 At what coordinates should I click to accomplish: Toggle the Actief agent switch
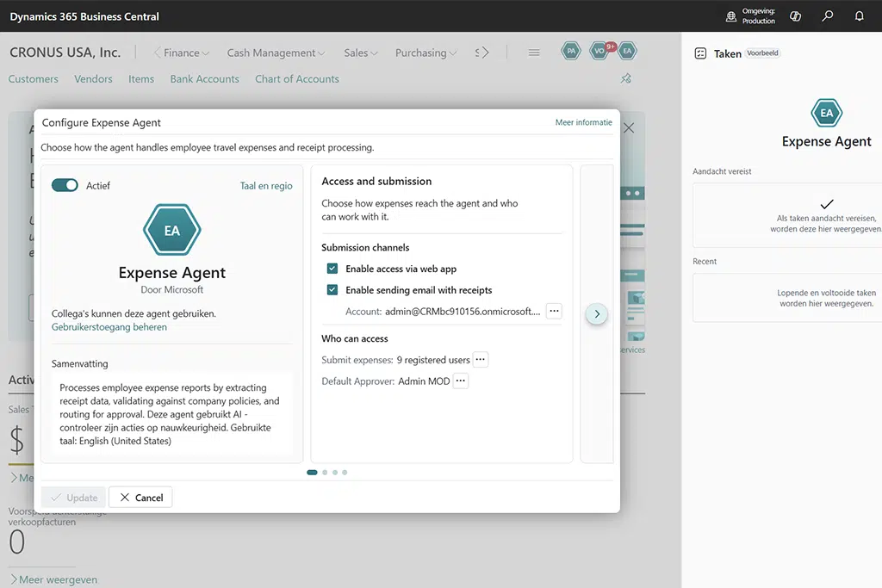click(65, 185)
